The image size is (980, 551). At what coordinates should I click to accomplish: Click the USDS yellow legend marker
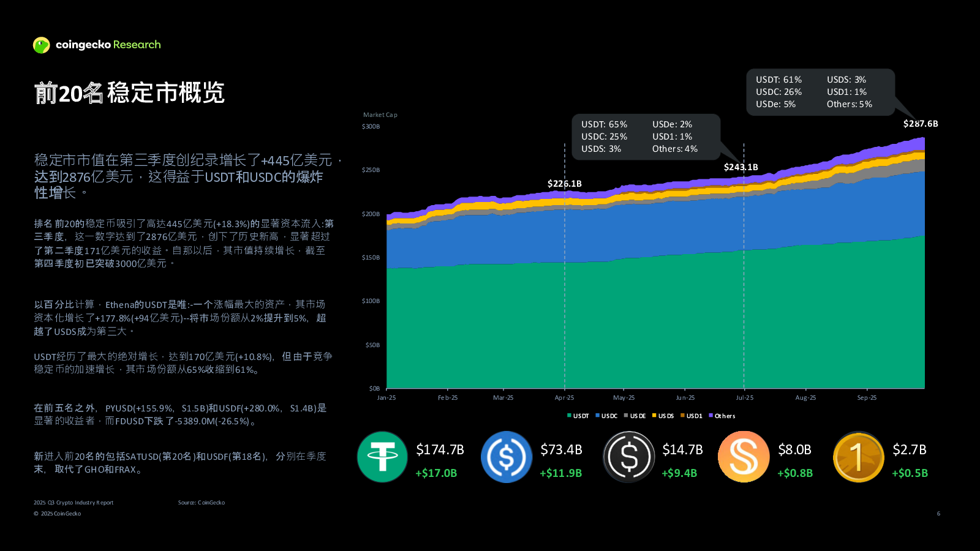pyautogui.click(x=654, y=416)
